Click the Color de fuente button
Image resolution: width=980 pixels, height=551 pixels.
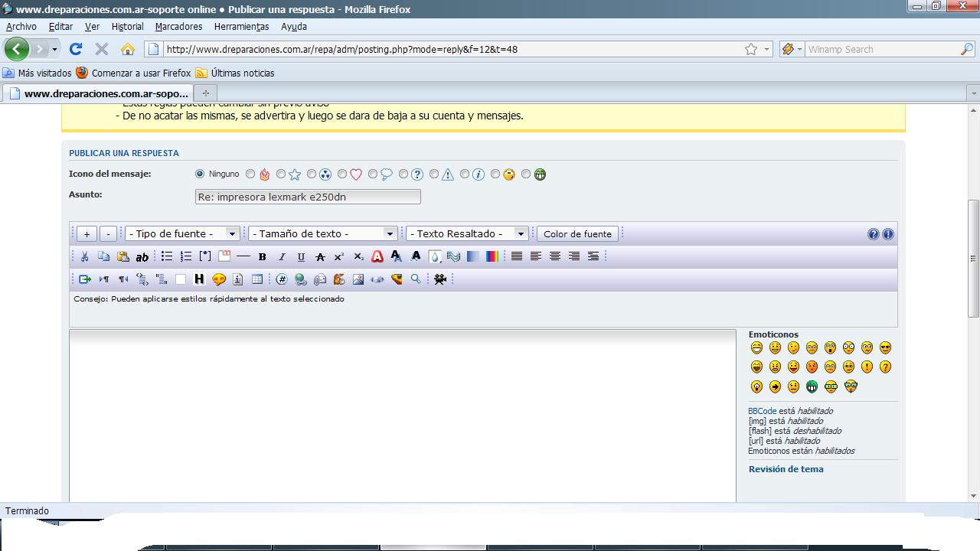click(x=577, y=234)
